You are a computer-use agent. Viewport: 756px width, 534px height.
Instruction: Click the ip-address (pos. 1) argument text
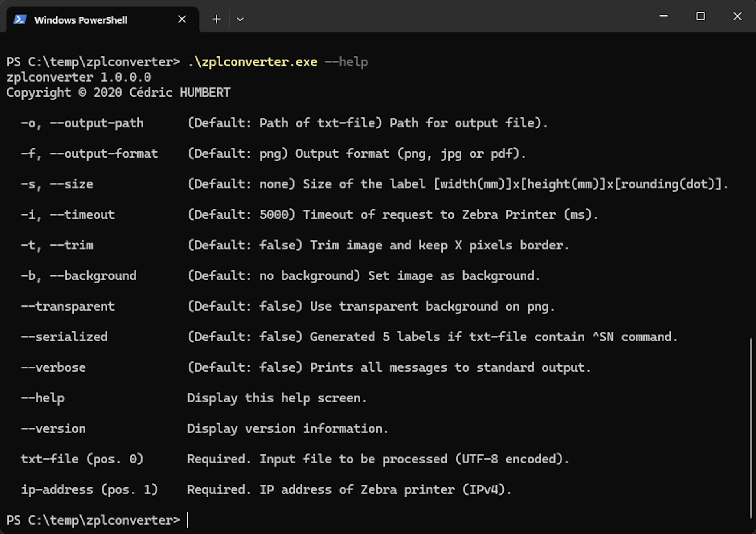[89, 489]
